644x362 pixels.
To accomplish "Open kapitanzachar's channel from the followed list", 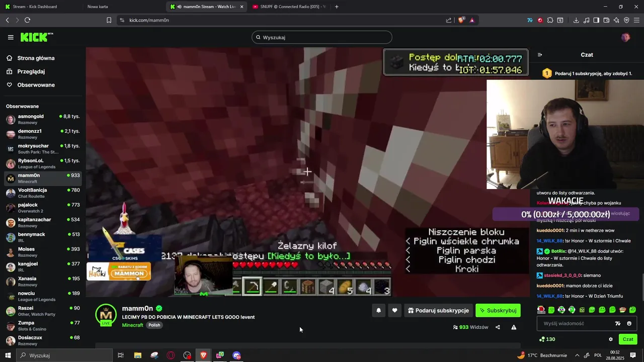I will [x=43, y=223].
